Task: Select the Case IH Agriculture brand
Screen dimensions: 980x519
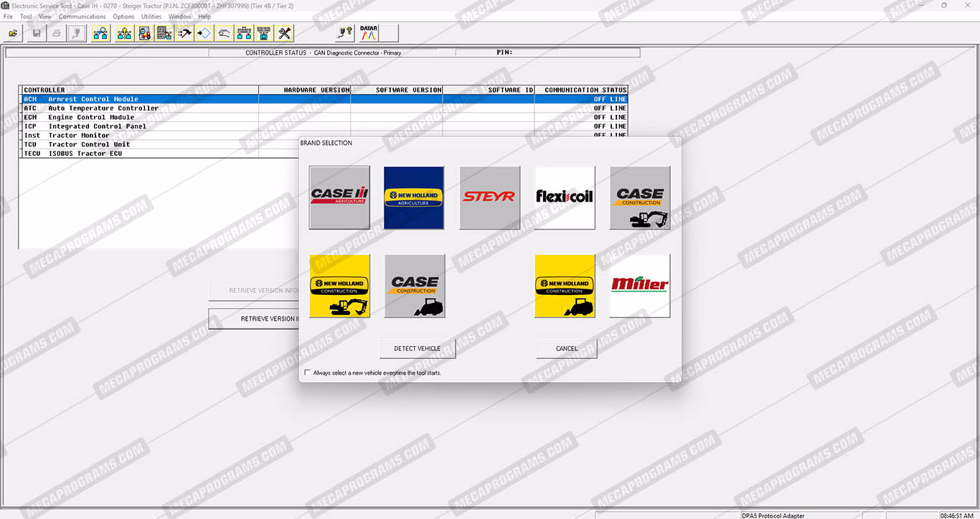Action: pyautogui.click(x=339, y=198)
